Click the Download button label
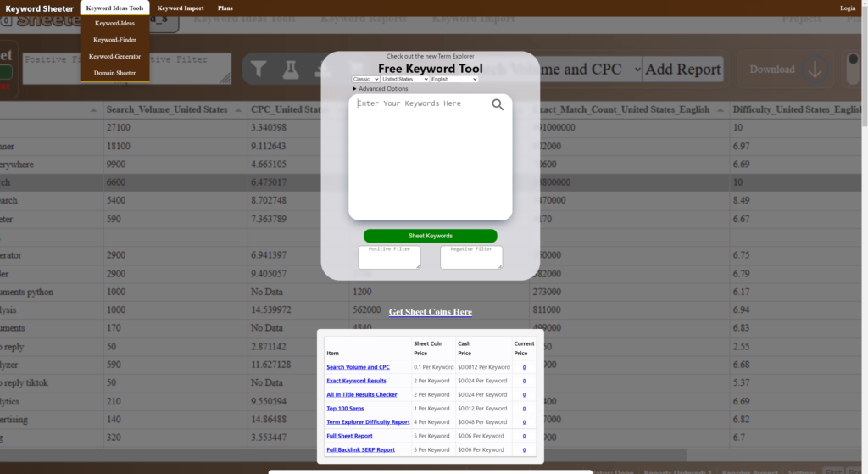Image resolution: width=868 pixels, height=474 pixels. coord(771,70)
